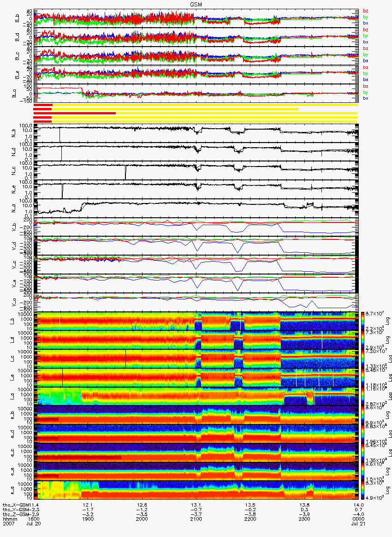Select the blue bx legend for B_a
The width and height of the screenshot is (392, 537).
coord(366,98)
